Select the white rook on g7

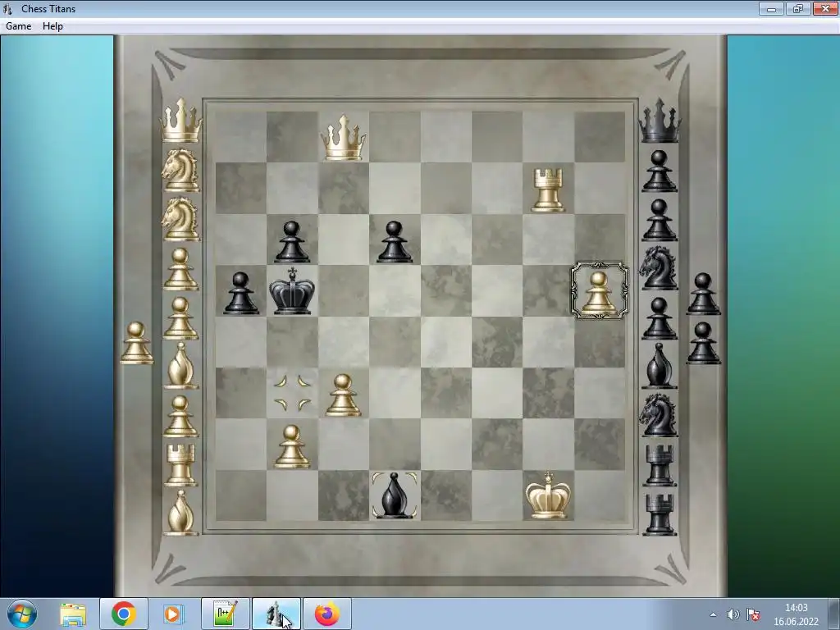click(x=547, y=189)
